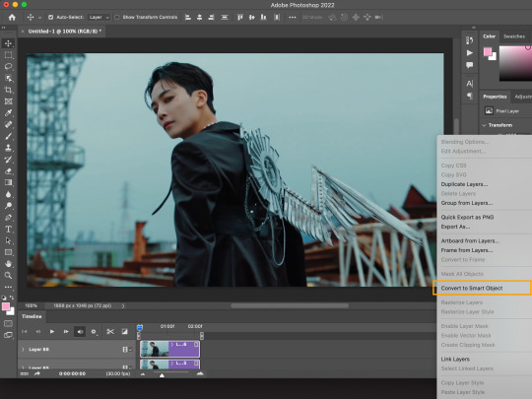Swap foreground and background colors
Image resolution: width=532 pixels, height=399 pixels.
pos(12,298)
